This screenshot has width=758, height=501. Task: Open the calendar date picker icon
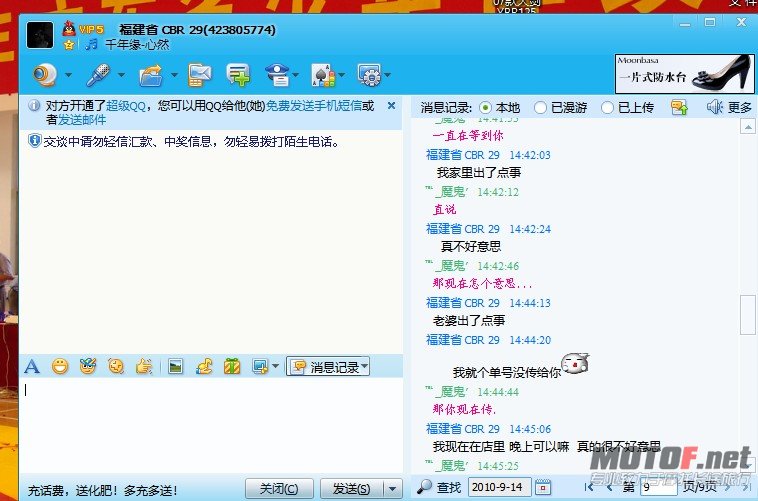pyautogui.click(x=543, y=487)
